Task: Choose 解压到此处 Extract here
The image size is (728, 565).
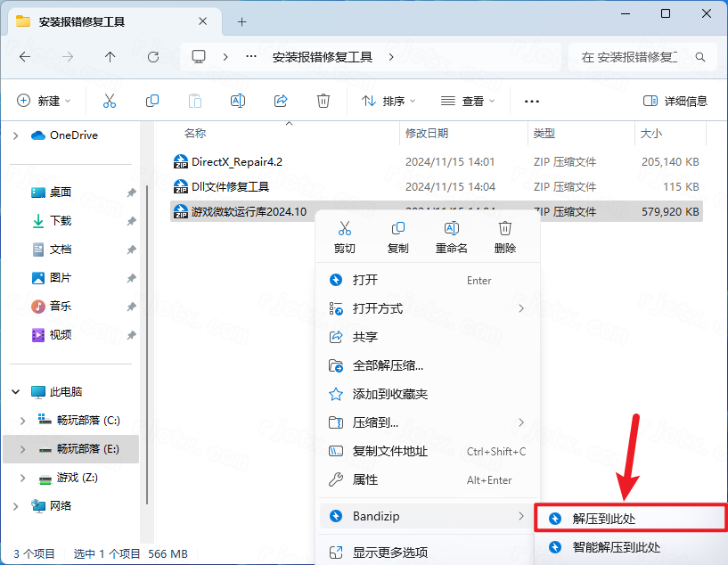Action: [631, 518]
